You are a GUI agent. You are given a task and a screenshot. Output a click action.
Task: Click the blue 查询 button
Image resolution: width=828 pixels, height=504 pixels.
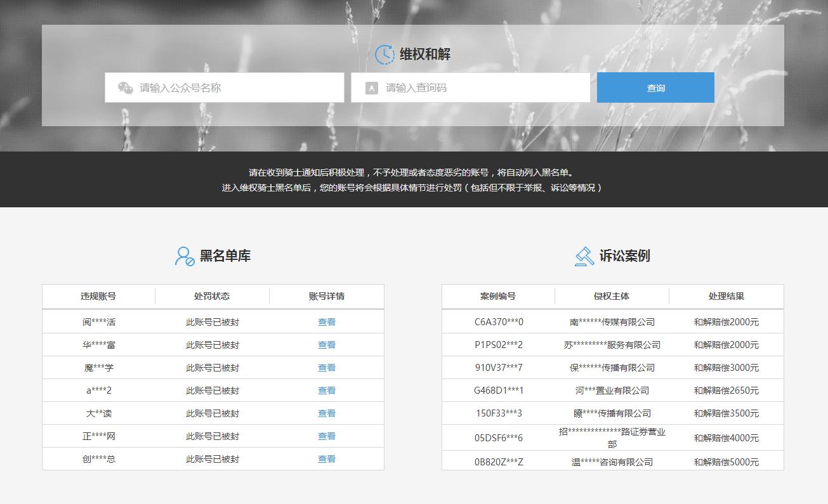point(655,87)
